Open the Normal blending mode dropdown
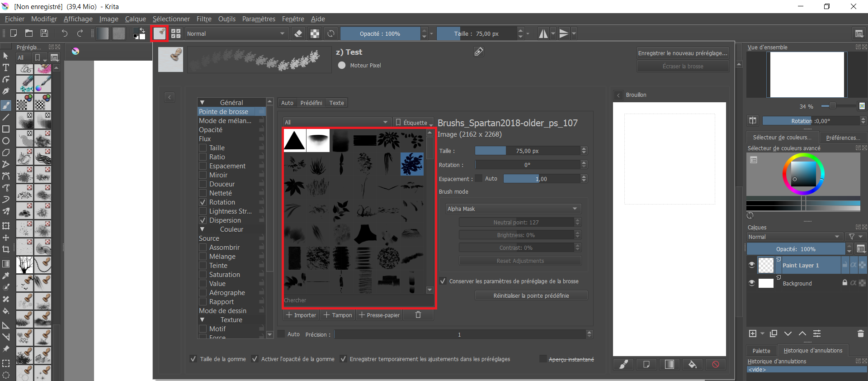868x381 pixels. click(236, 33)
